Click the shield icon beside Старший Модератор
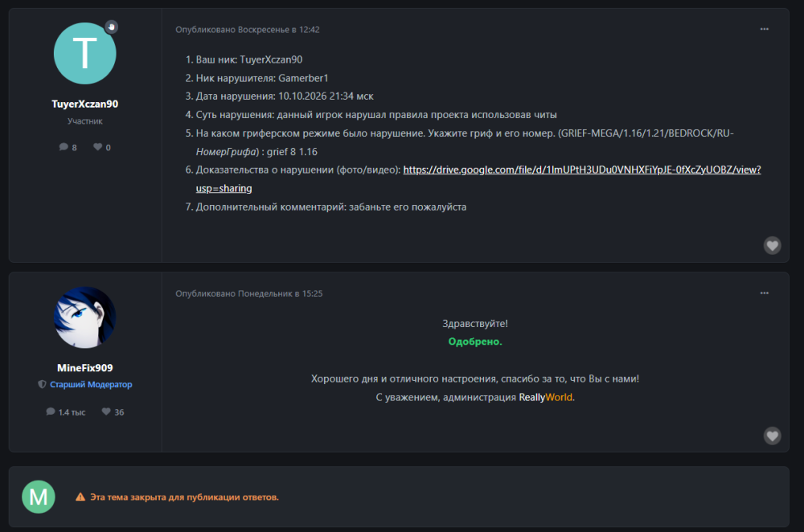 [42, 384]
